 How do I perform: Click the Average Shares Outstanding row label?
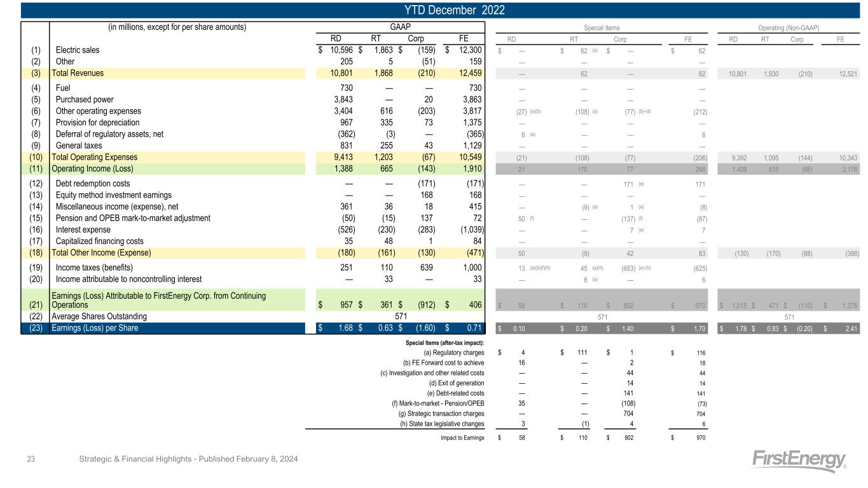(99, 316)
